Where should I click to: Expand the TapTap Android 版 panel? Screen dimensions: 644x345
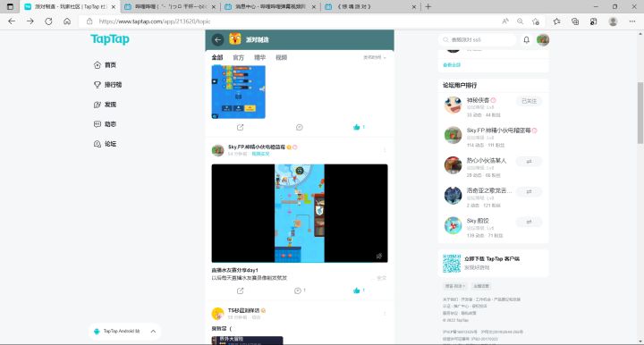point(153,331)
